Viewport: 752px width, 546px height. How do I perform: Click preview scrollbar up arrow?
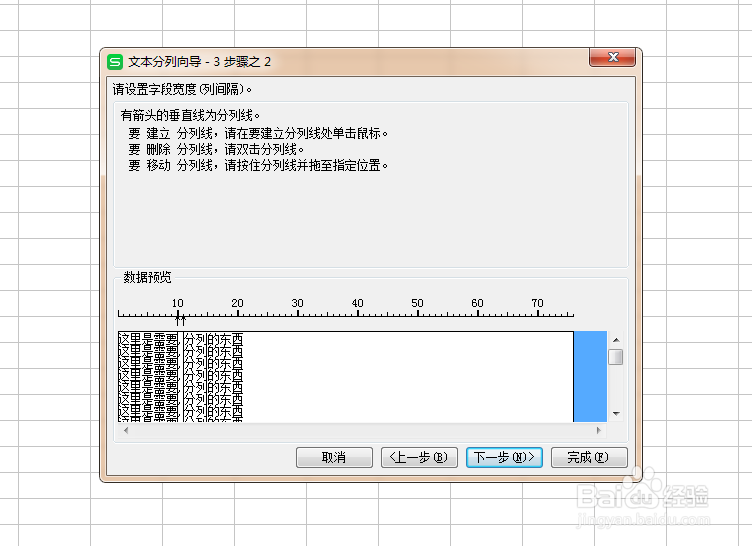(x=616, y=340)
